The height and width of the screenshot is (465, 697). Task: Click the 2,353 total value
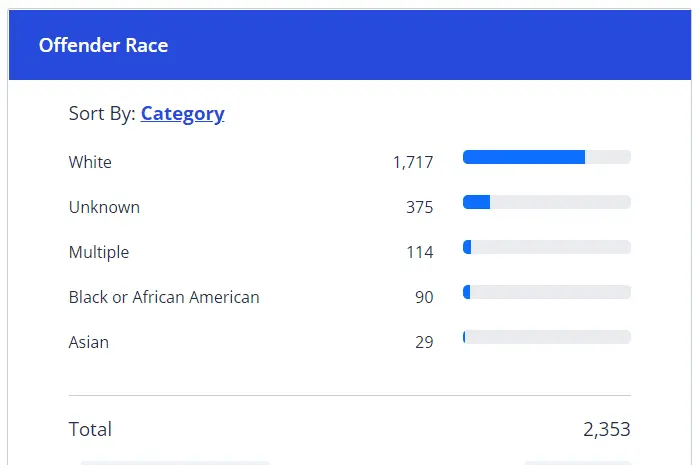pyautogui.click(x=607, y=430)
